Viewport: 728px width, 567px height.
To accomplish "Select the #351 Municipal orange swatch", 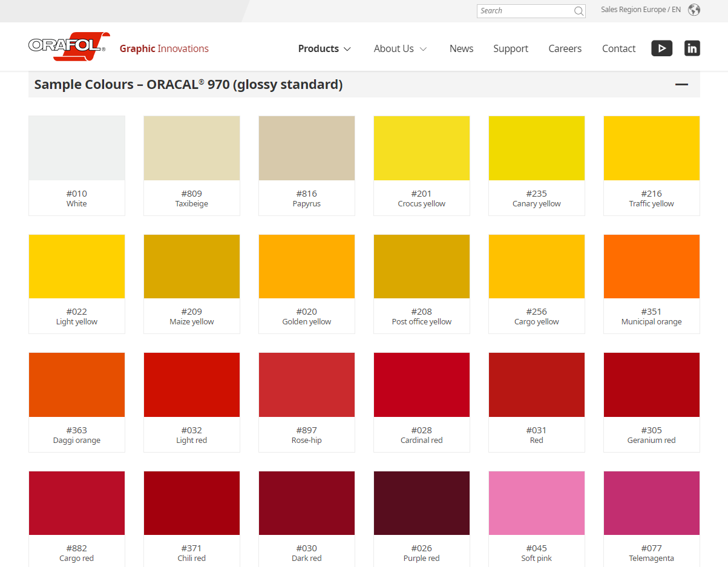I will coord(652,284).
